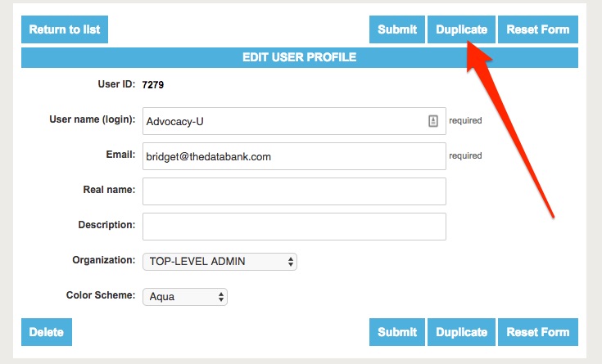Click the contact autofill icon in User name field

433,121
